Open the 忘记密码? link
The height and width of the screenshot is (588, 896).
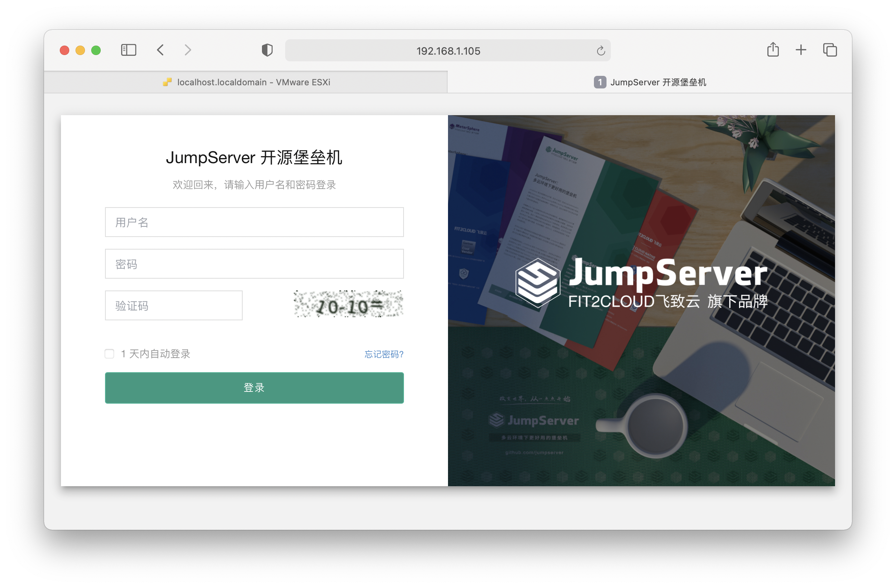click(384, 354)
